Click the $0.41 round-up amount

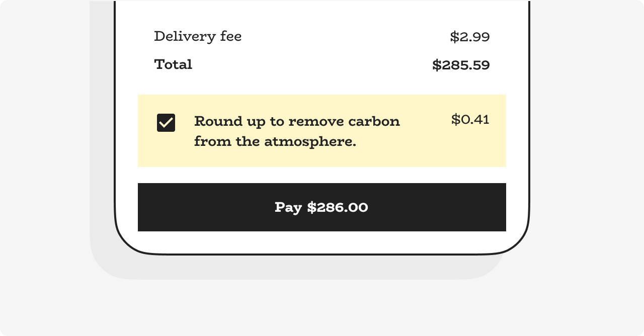470,119
